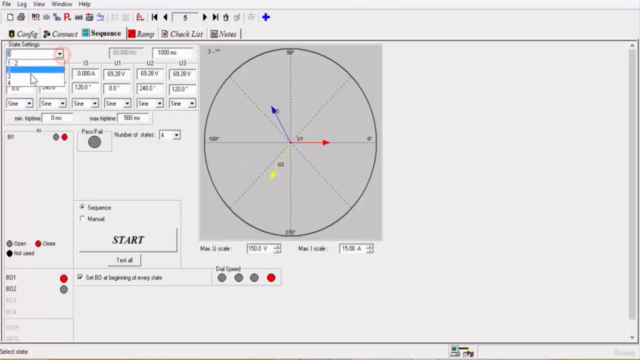The width and height of the screenshot is (640, 360).
Task: Click the Pass/Fail indicator circle
Action: click(x=94, y=142)
